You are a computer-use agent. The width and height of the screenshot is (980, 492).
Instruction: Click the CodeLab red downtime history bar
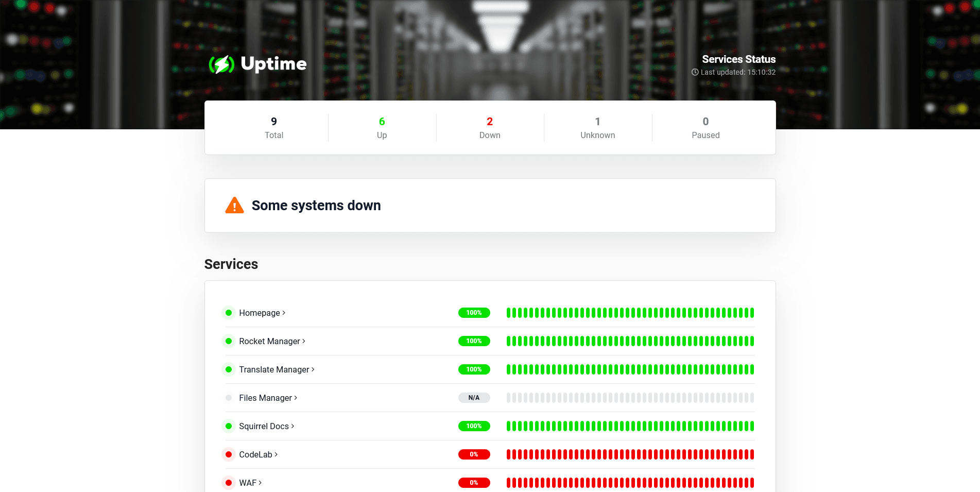[x=630, y=454]
